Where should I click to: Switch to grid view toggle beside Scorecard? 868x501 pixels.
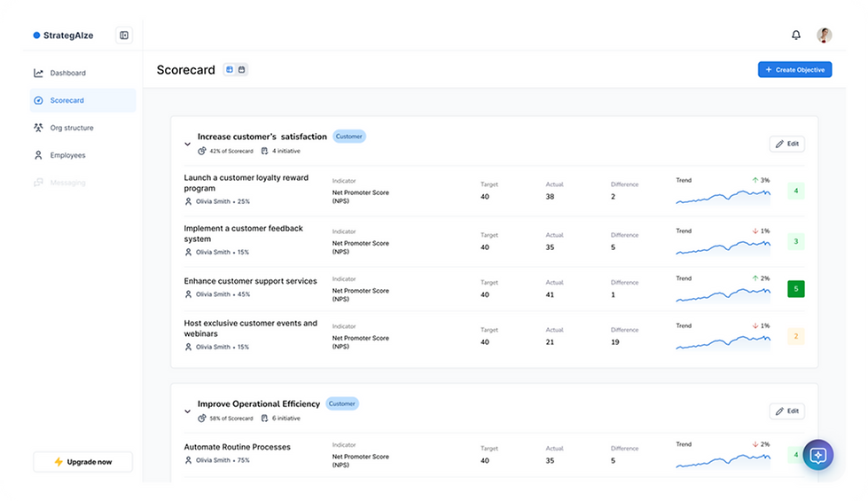coord(230,69)
